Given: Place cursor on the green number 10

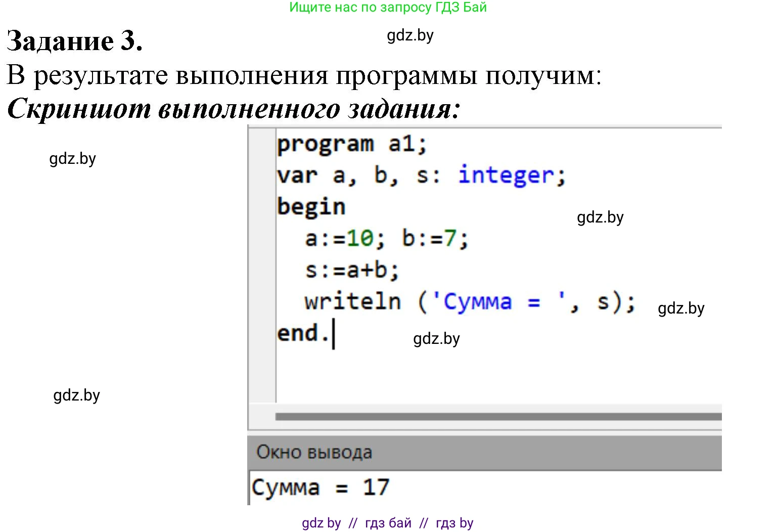Looking at the screenshot, I should pyautogui.click(x=360, y=239).
